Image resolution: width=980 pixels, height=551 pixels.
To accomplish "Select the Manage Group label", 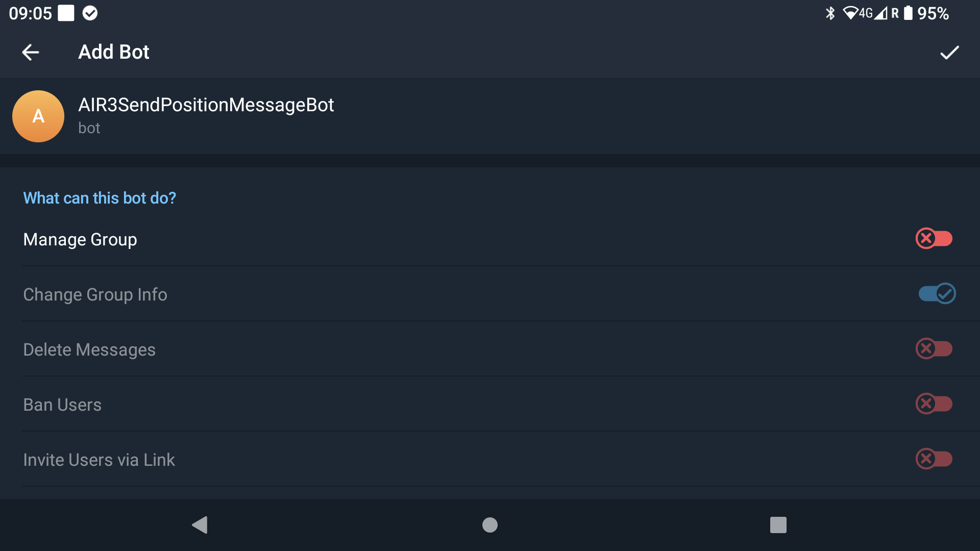I will [80, 239].
